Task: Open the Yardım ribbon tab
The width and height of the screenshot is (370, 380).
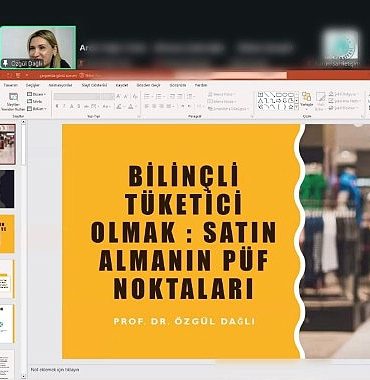Action: tap(201, 85)
